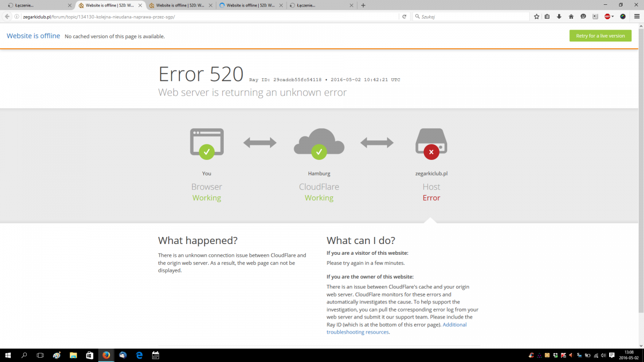Click the round dark extension icon beside the ABP arrow
The image size is (644, 362).
623,17
